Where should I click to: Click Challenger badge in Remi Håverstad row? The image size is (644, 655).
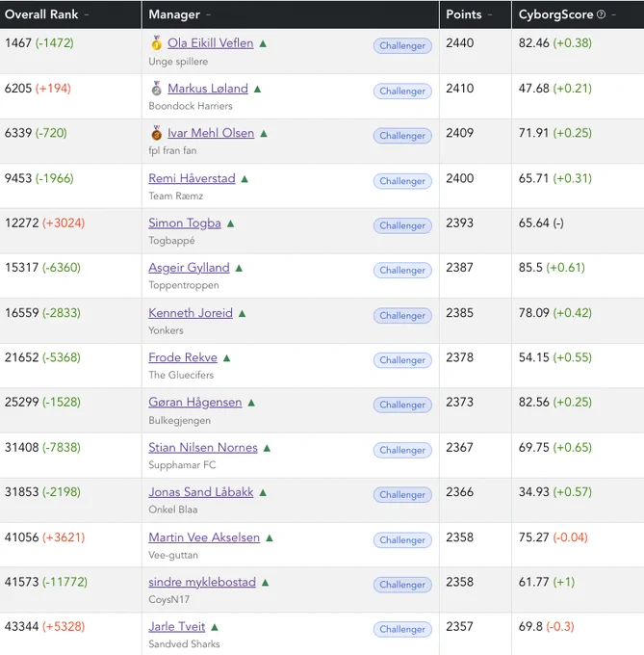tap(402, 181)
